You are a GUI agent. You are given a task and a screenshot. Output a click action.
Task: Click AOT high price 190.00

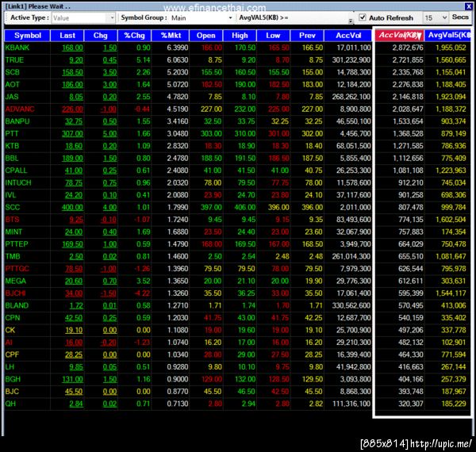[x=245, y=85]
